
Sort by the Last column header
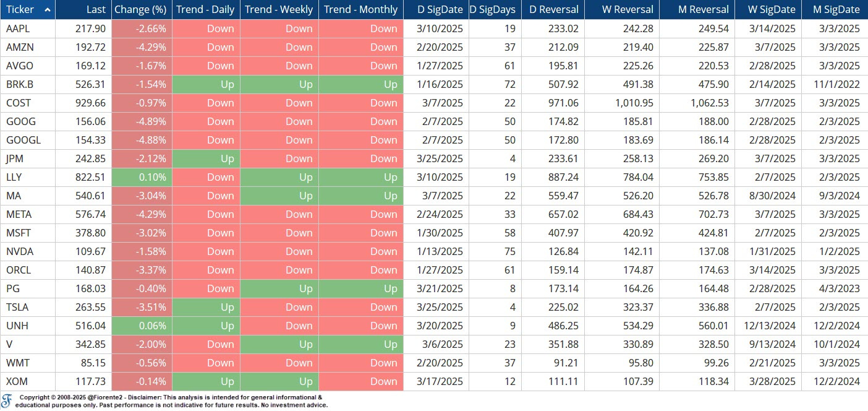click(83, 10)
